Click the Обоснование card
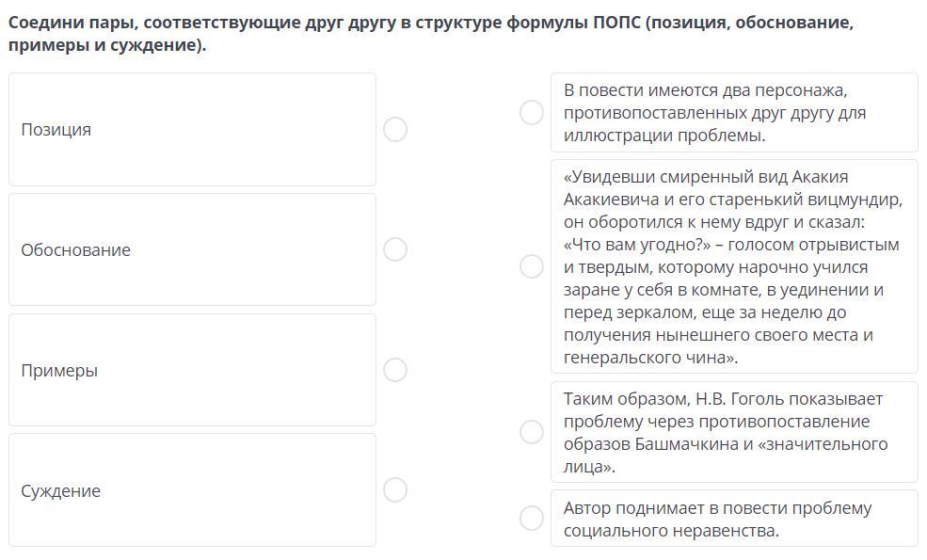The image size is (927, 560). (x=192, y=249)
